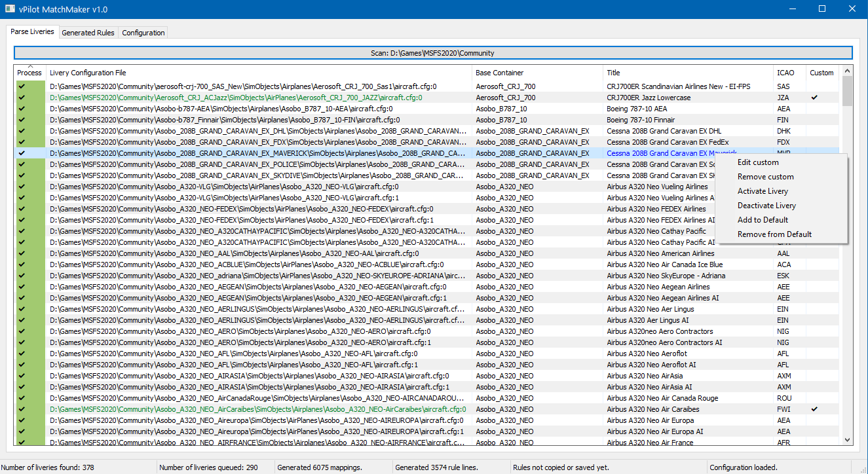
Task: Select Airbus A320 Neo SkyEurope - Adriana title
Action: coord(666,276)
